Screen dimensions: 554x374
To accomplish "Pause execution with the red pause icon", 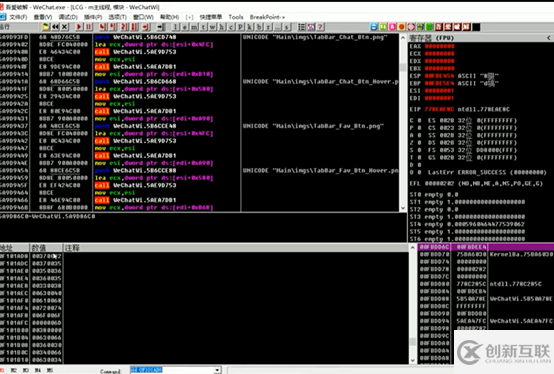I will [88, 27].
